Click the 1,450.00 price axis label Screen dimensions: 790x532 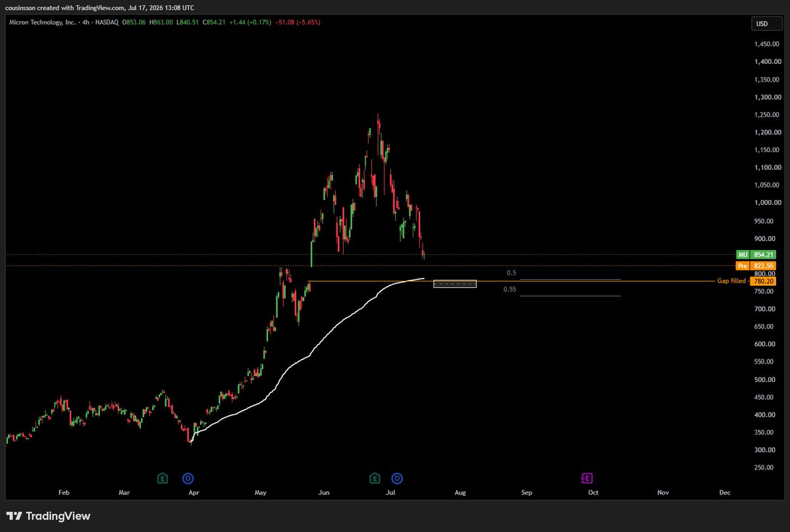(x=767, y=44)
